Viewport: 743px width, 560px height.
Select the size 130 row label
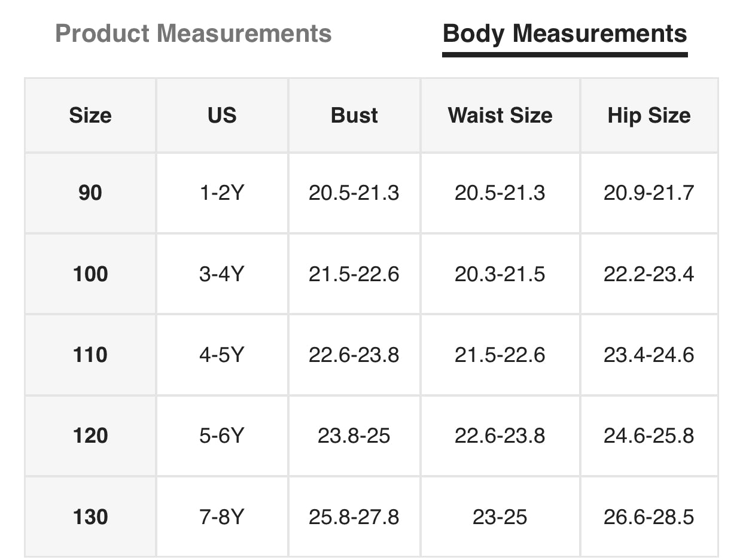coord(90,516)
